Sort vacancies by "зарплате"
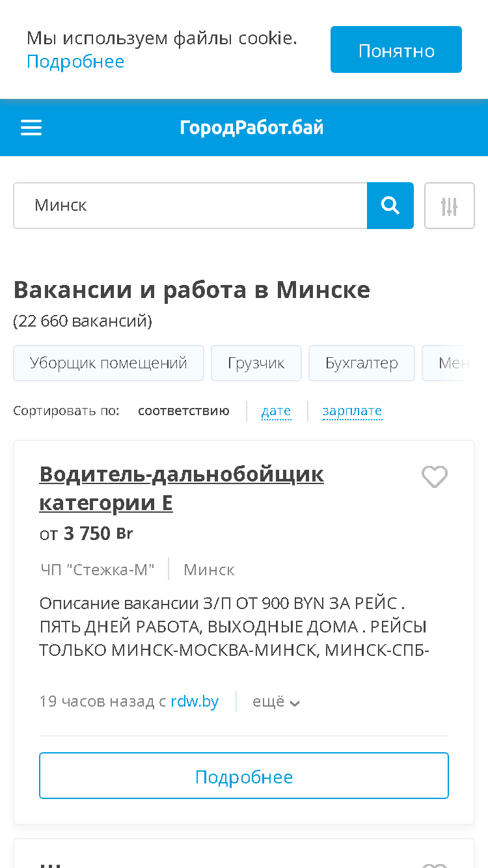The width and height of the screenshot is (488, 868). click(x=352, y=411)
